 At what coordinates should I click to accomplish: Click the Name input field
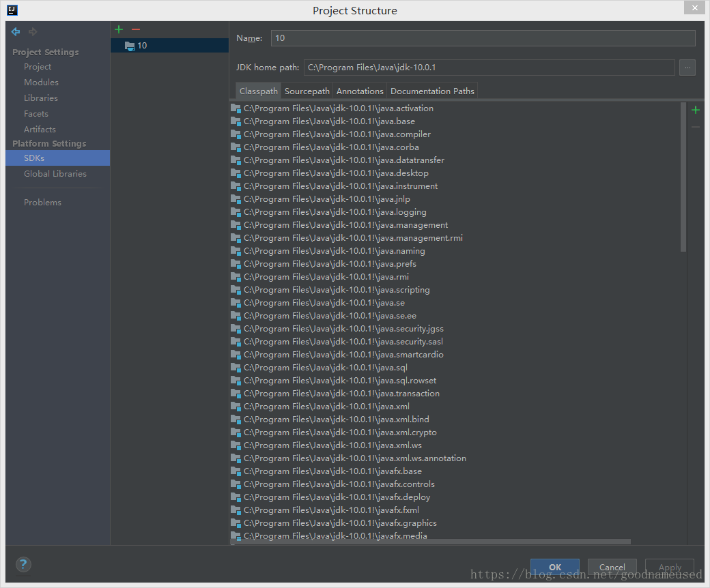(x=483, y=38)
